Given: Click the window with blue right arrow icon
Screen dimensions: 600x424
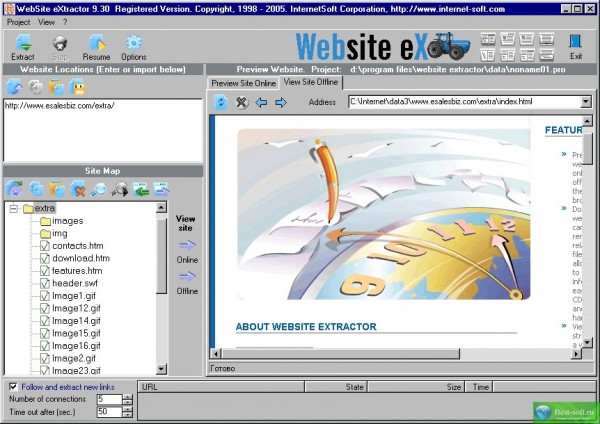Looking at the screenshot, I should (161, 189).
